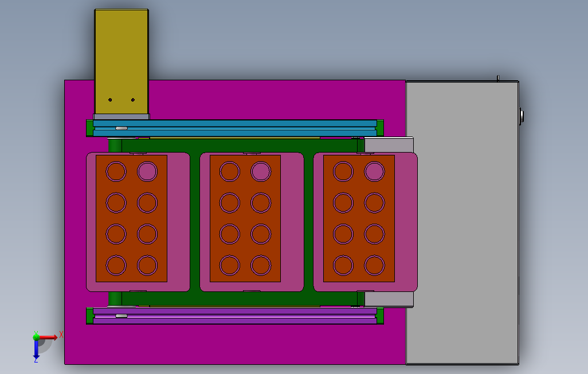Image resolution: width=588 pixels, height=374 pixels.
Task: Select the large gray enclosure box
Action: click(x=462, y=223)
